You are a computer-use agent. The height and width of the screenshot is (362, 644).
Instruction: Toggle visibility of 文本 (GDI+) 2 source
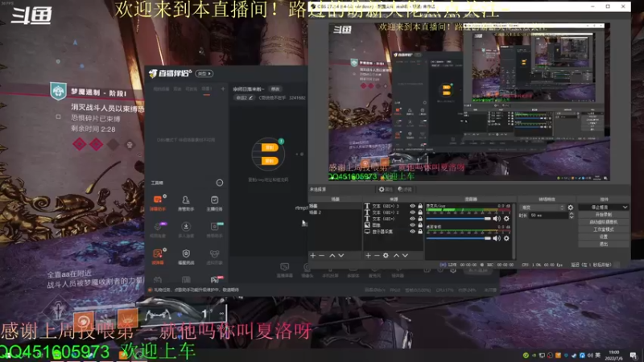412,212
